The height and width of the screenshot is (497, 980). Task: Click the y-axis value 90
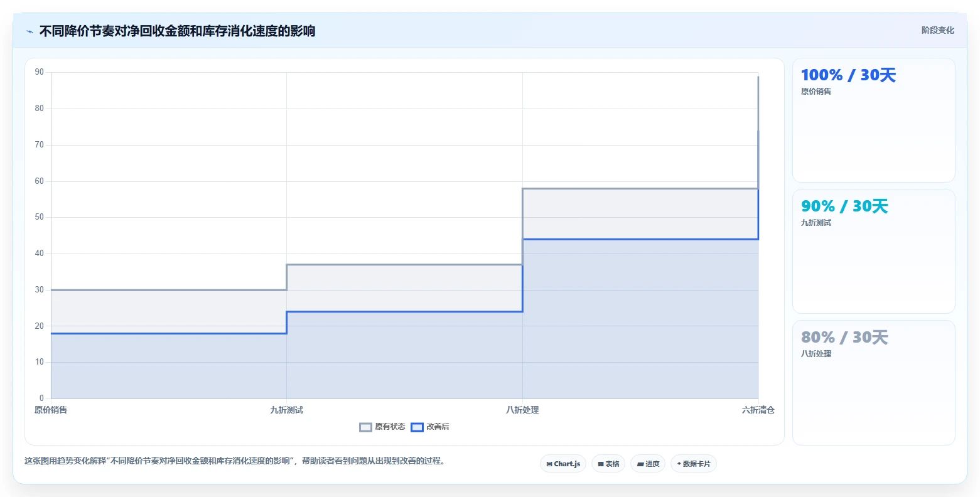coord(40,72)
